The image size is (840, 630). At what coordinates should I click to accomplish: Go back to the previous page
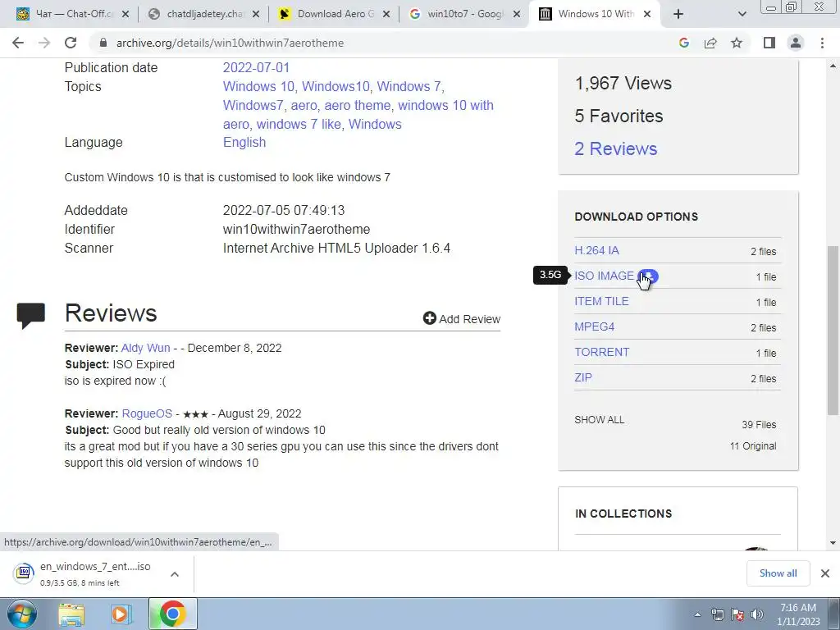(x=18, y=43)
